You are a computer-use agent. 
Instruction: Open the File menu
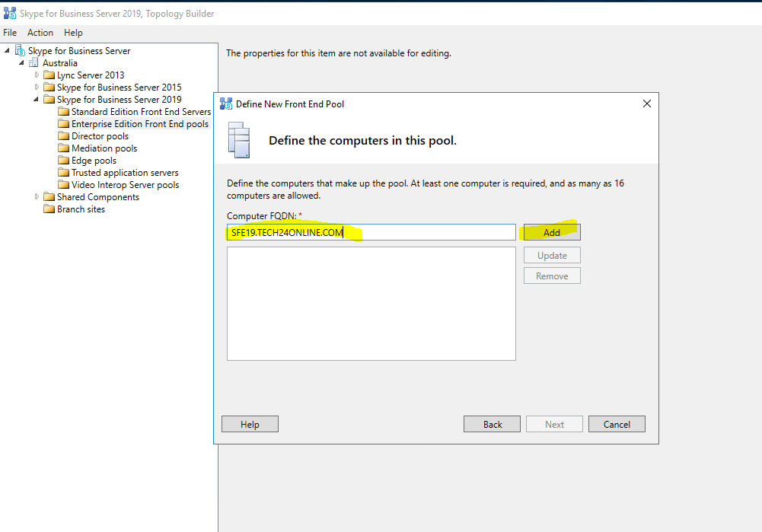coord(10,33)
